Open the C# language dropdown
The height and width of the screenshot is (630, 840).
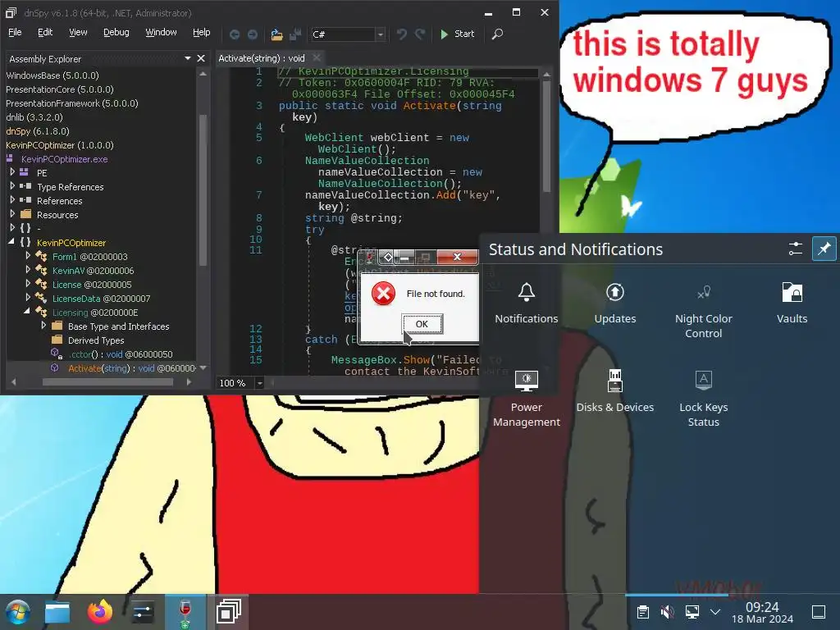click(381, 34)
